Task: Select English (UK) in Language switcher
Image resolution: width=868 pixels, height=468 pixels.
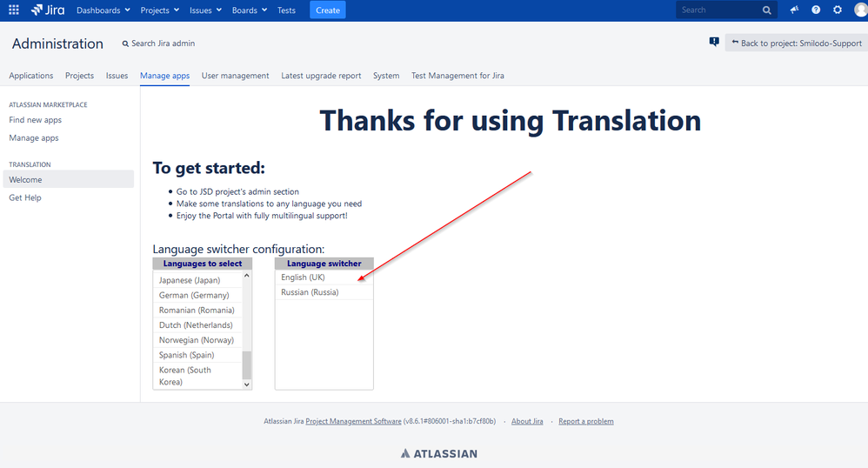Action: tap(324, 277)
